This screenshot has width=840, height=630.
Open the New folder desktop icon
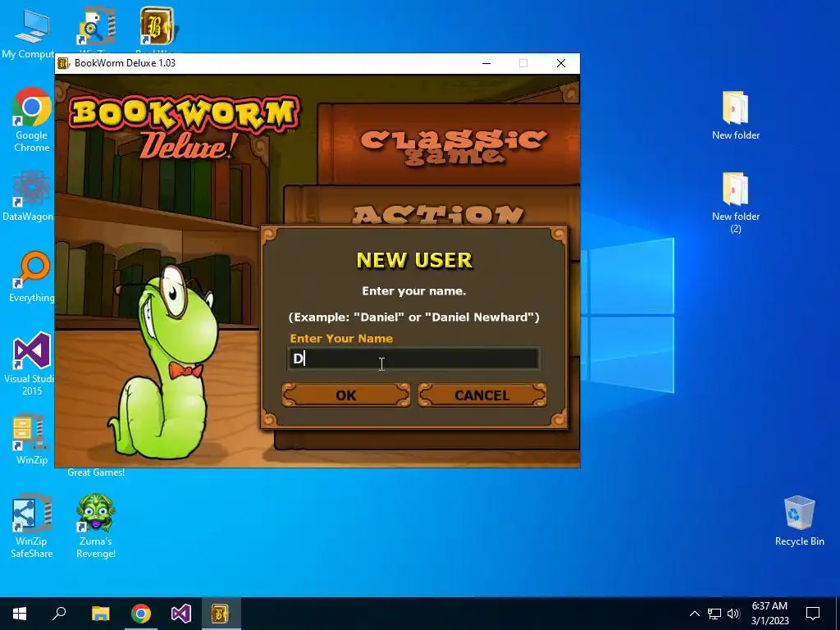(x=736, y=115)
